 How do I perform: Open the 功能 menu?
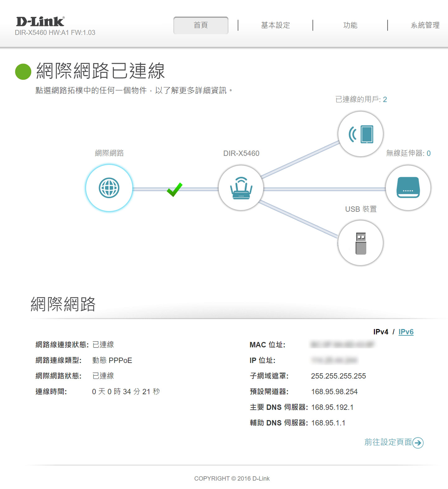point(350,25)
